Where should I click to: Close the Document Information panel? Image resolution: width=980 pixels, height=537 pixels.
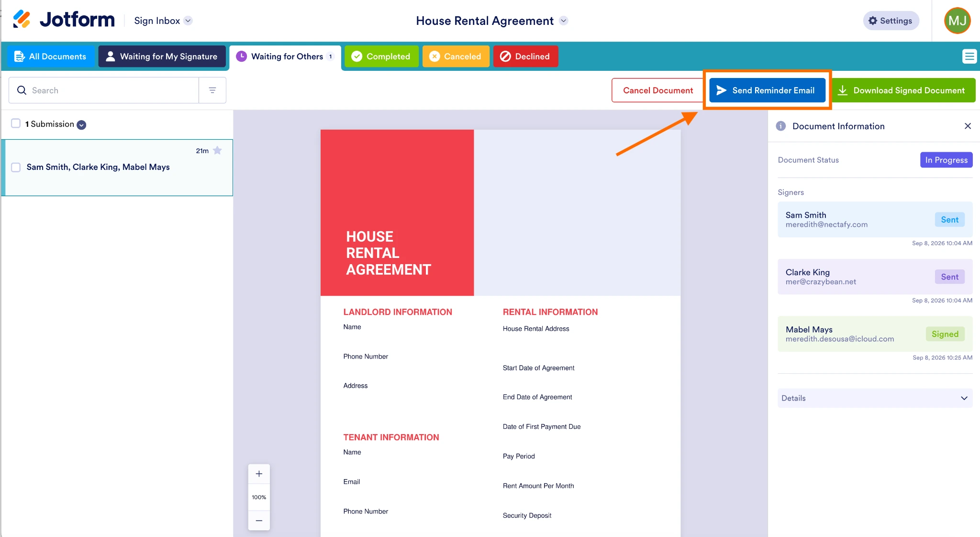(x=968, y=126)
